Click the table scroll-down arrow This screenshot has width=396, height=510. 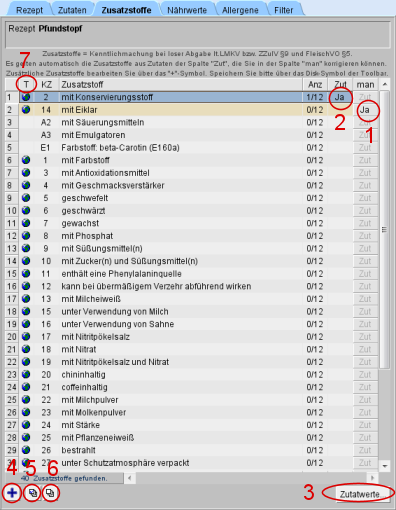pyautogui.click(x=385, y=466)
